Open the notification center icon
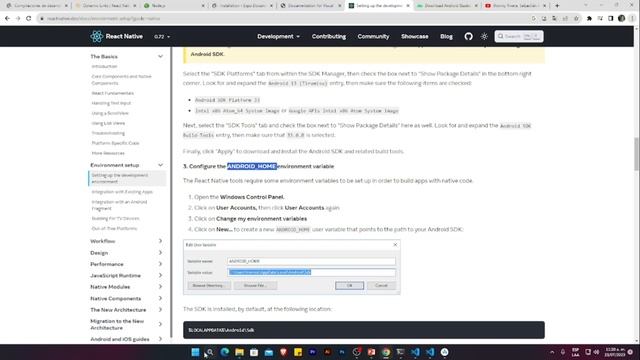 coord(630,352)
